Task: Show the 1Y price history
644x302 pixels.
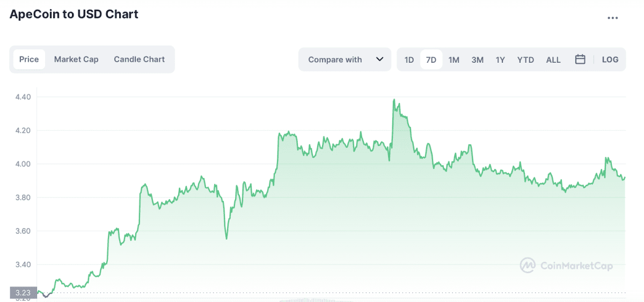Action: [500, 60]
